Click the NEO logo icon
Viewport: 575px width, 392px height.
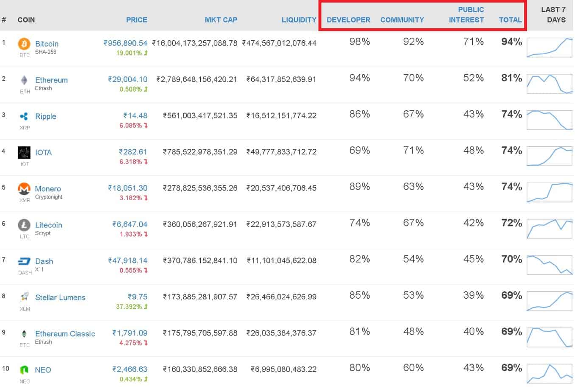pyautogui.click(x=24, y=370)
